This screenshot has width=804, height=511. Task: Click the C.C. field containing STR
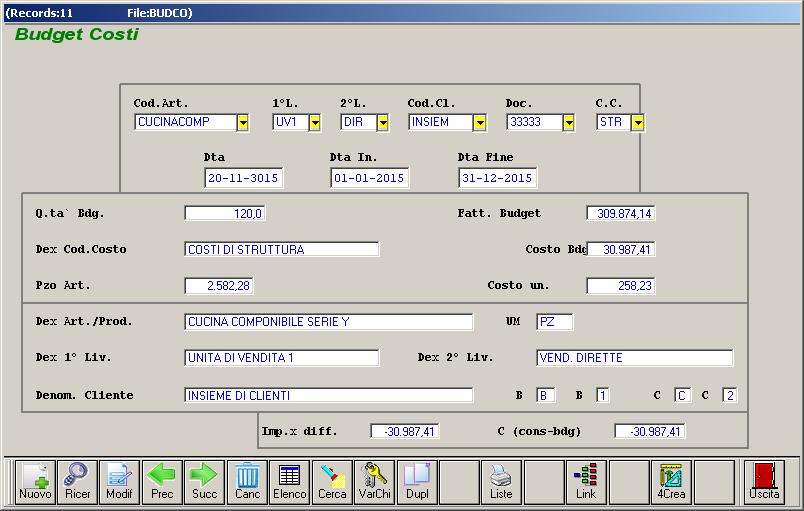(614, 122)
